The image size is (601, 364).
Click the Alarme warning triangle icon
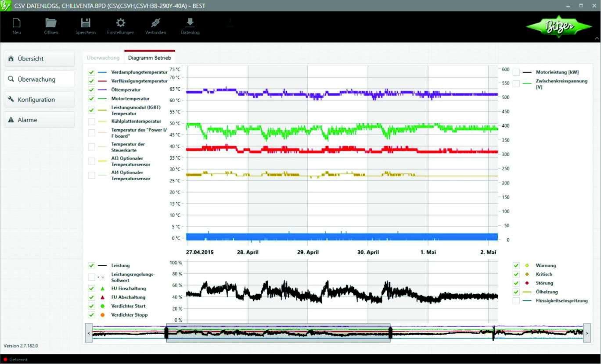coord(11,120)
